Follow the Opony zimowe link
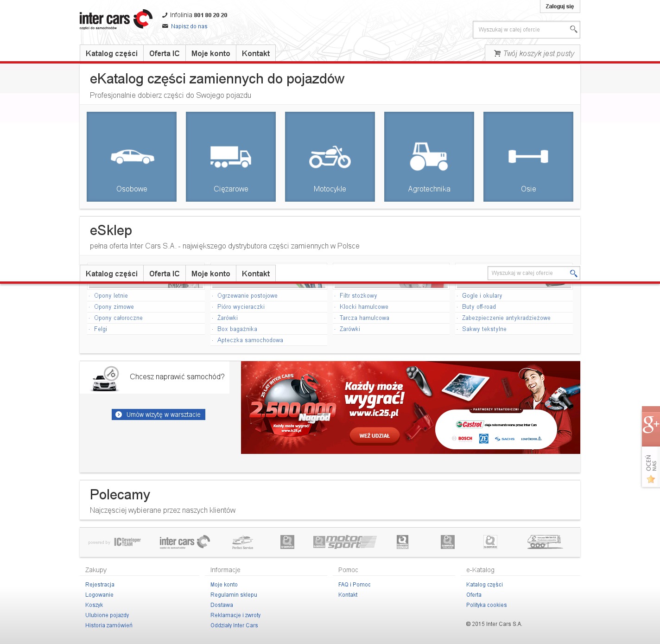The image size is (660, 644). tap(114, 307)
